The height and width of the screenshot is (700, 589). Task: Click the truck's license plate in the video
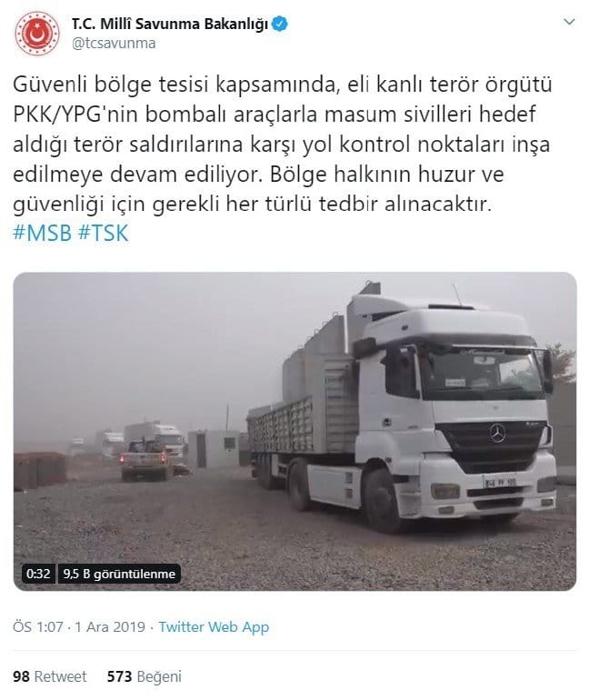[500, 482]
